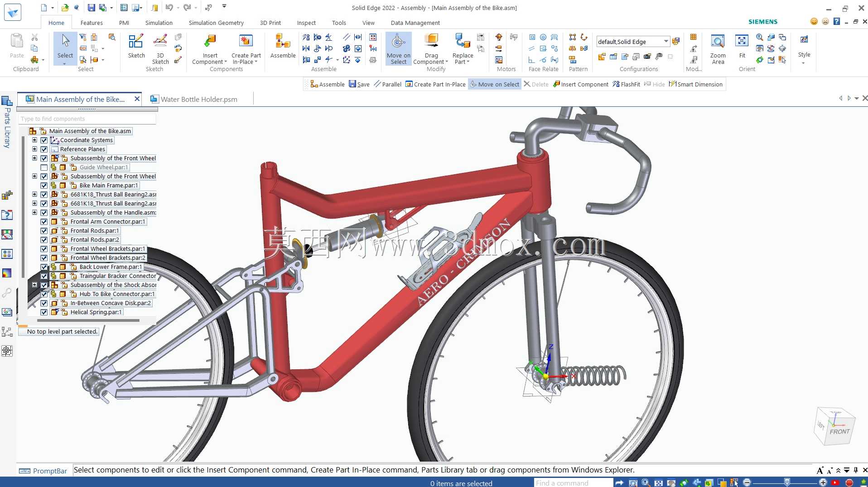Screen dimensions: 868x487
Task: Toggle the Helical Spring.par:1 checkbox
Action: pos(44,312)
